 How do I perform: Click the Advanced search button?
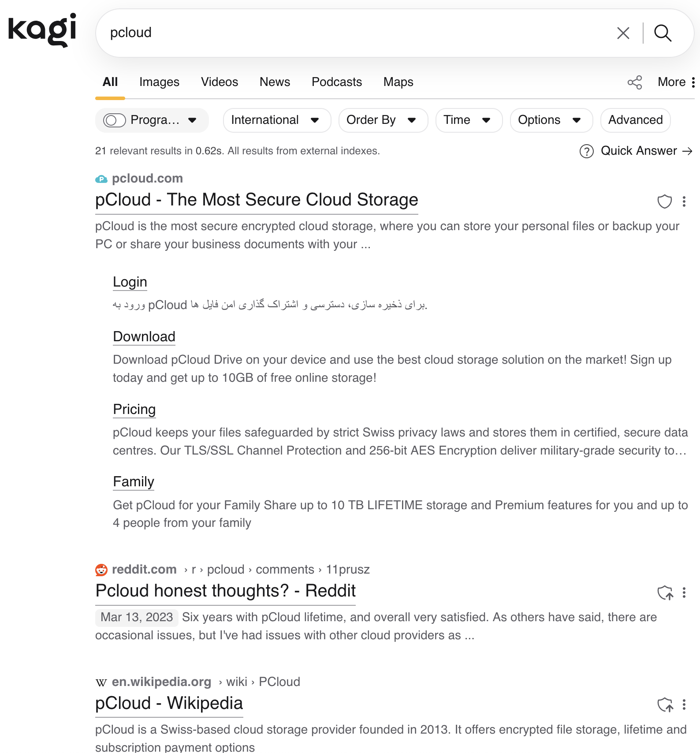pyautogui.click(x=635, y=120)
